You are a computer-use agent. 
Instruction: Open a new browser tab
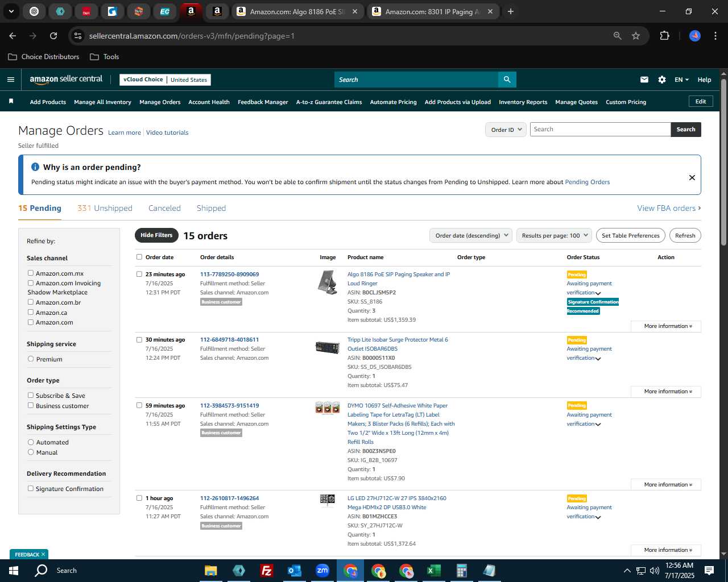(511, 11)
